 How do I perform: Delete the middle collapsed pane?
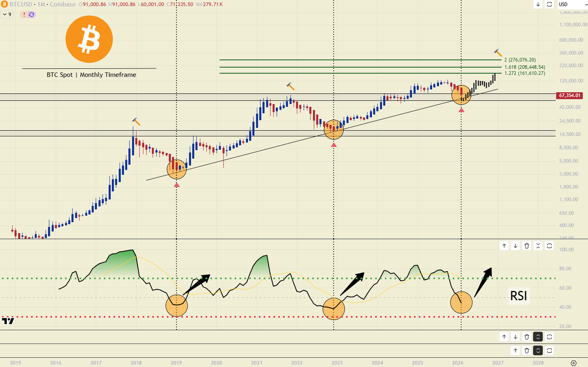(526, 337)
